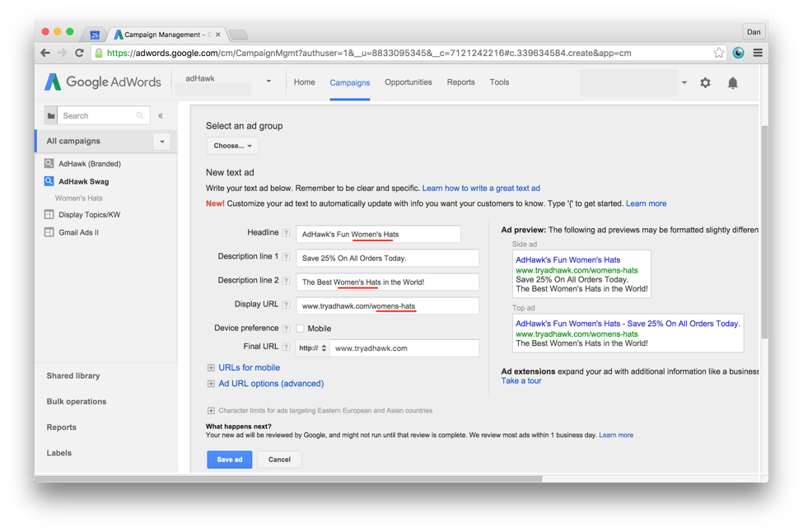
Task: Click the Save ad button
Action: 230,460
